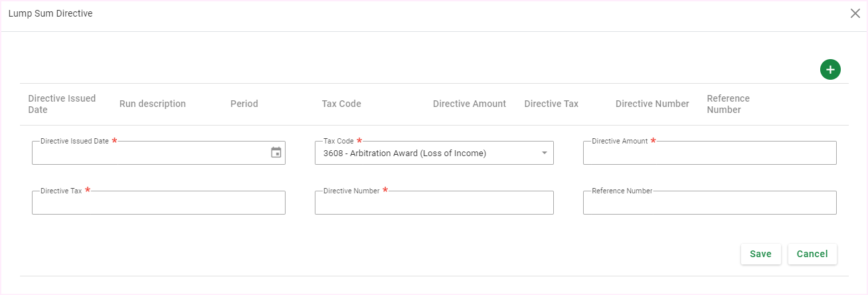Click the 'Directive Issued Date' column header
The image size is (868, 295).
62,104
